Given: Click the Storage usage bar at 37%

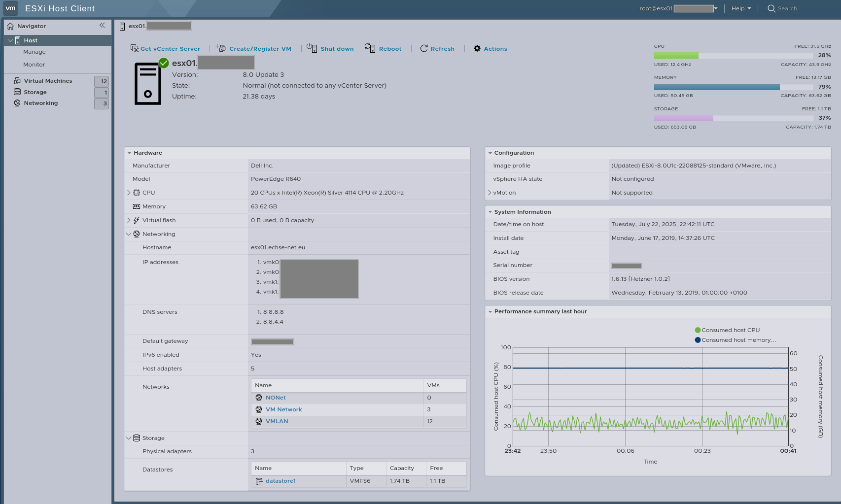Looking at the screenshot, I should (733, 118).
